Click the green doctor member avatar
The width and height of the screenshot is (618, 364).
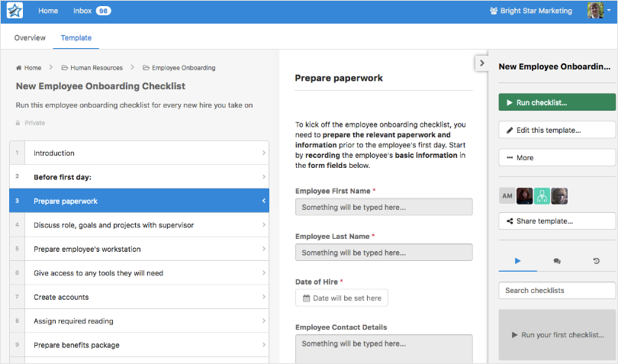coord(542,196)
